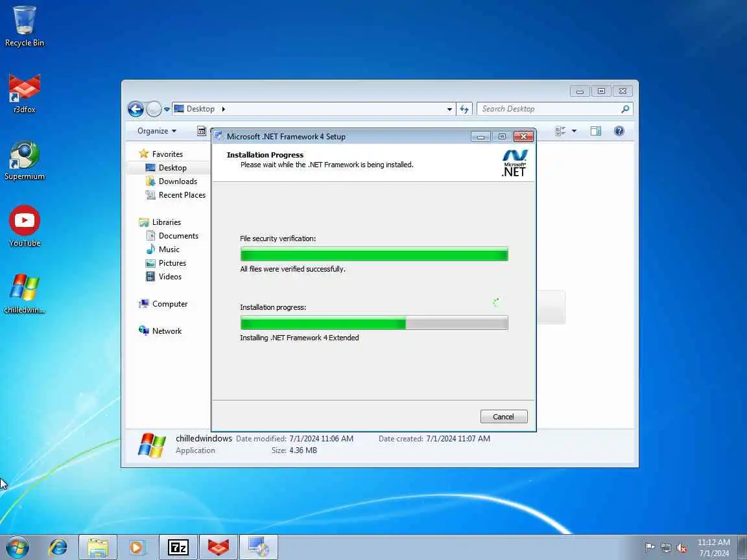The height and width of the screenshot is (560, 747).
Task: Open recent pages dropdown arrow in Explorer
Action: click(167, 109)
